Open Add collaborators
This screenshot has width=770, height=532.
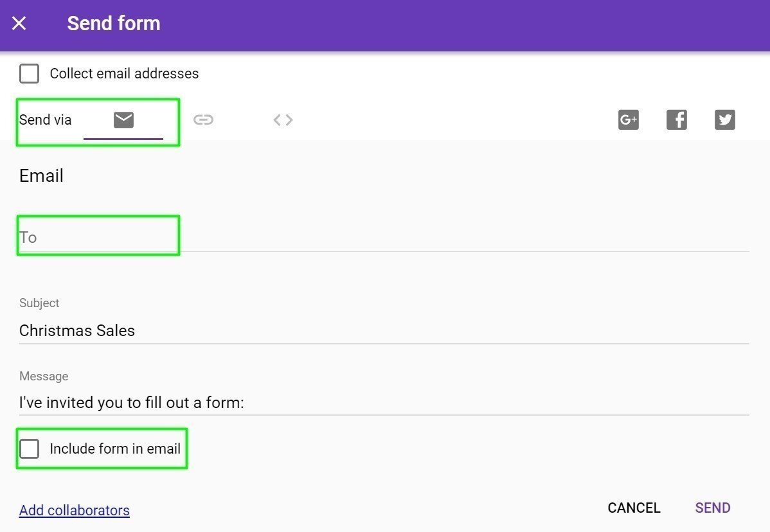[74, 510]
